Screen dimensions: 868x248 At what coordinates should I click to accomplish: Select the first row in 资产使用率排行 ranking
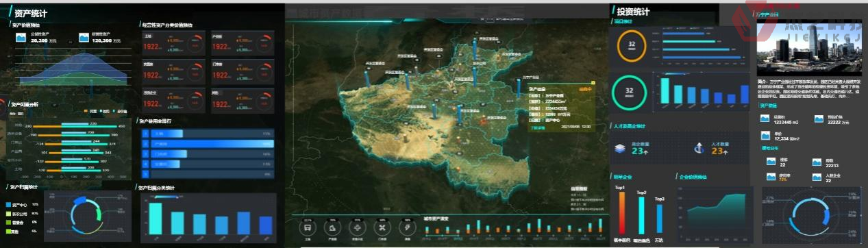(x=208, y=134)
